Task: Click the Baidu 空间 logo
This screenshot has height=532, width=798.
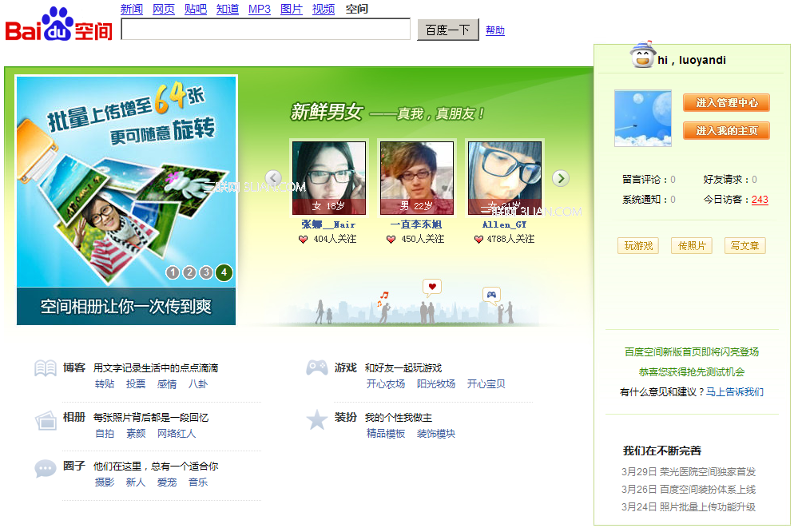Action: tap(58, 24)
